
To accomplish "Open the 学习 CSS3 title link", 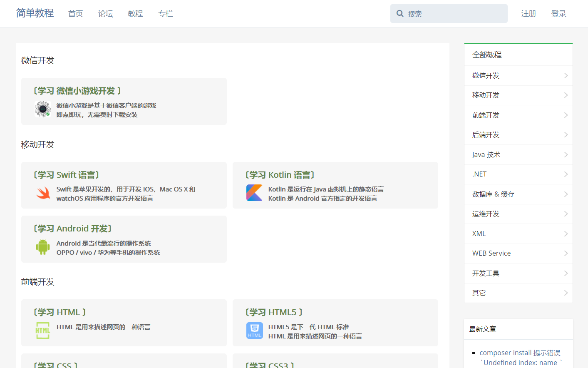I will pos(270,365).
